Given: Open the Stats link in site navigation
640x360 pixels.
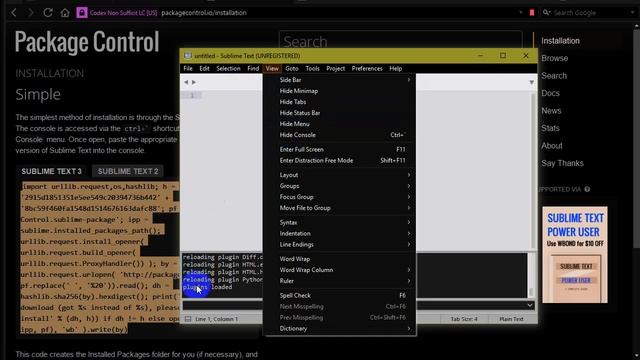Looking at the screenshot, I should tap(550, 128).
